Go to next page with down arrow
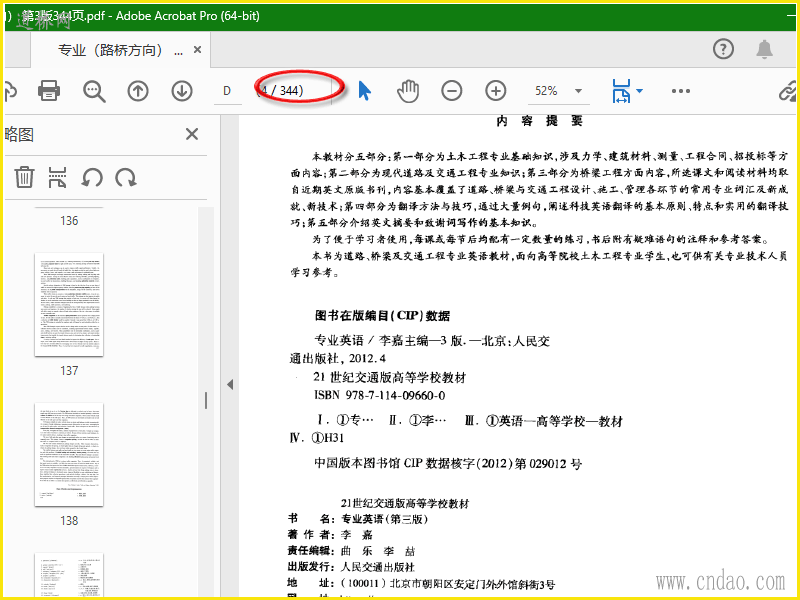This screenshot has width=800, height=600. (x=182, y=91)
